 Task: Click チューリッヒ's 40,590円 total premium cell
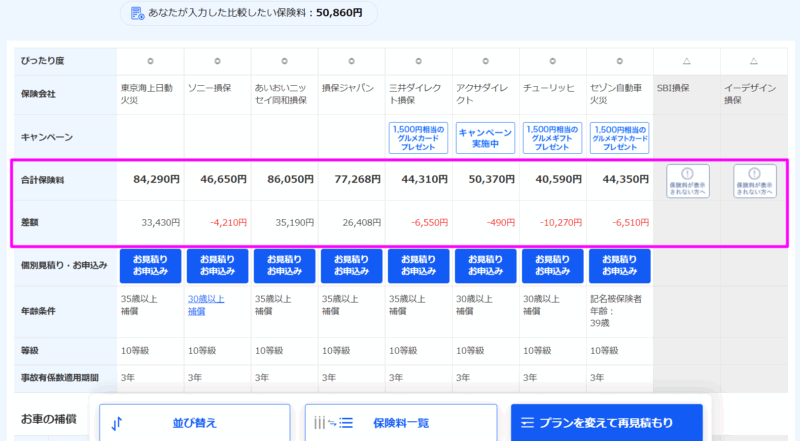tap(551, 180)
